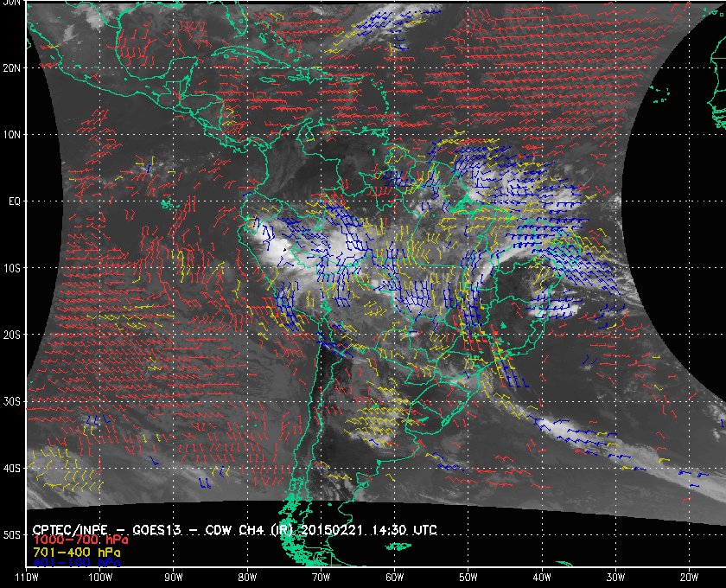Click the 10S latitude label
Screen dimensions: 726x588
click(x=12, y=268)
